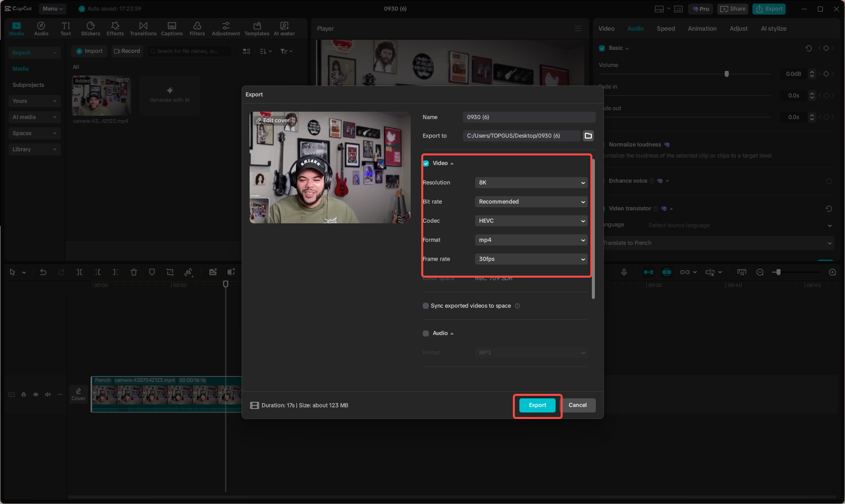Click Cancel to close the Export dialog
Viewport: 845px width, 504px height.
coord(578,405)
